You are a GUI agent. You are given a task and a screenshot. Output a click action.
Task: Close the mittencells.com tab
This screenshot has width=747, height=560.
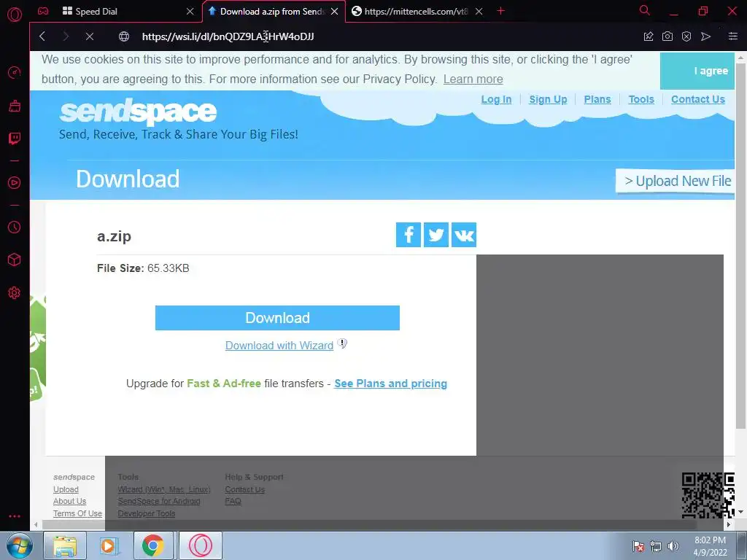[x=479, y=12]
